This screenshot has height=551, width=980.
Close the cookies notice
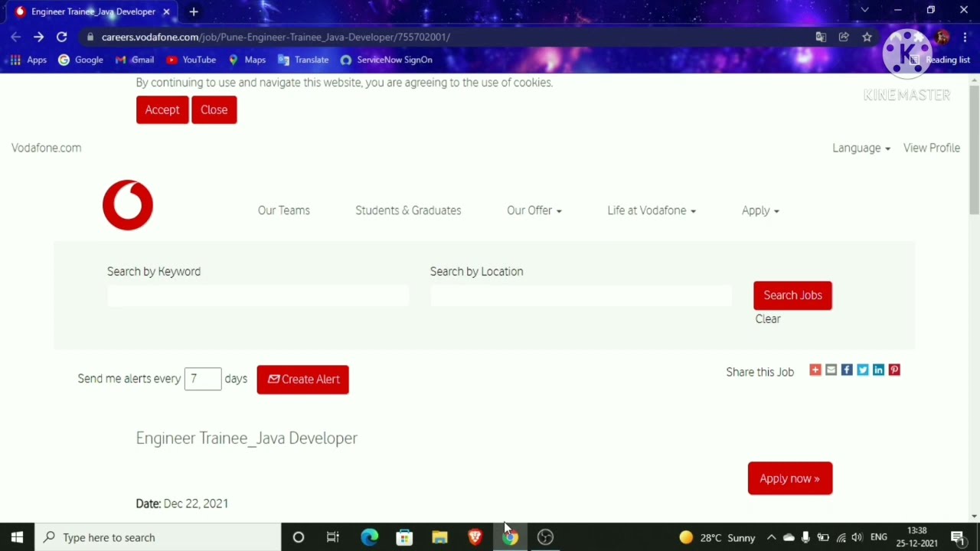(214, 109)
